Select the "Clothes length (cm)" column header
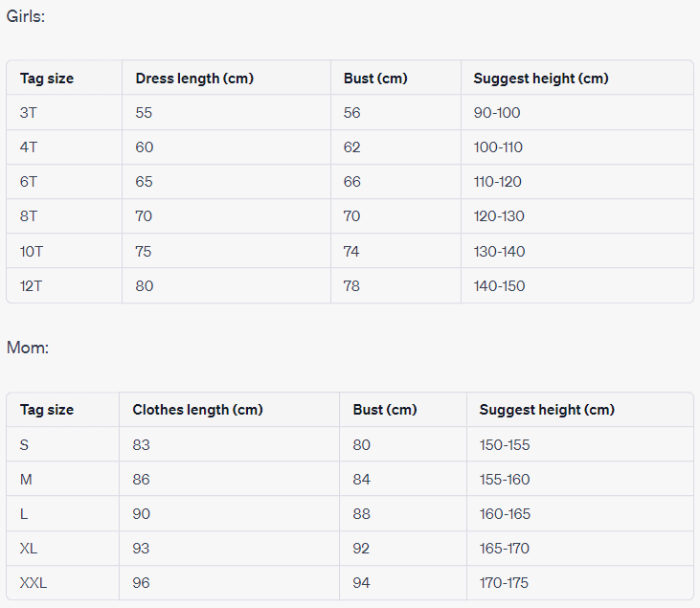This screenshot has height=608, width=700. [x=197, y=410]
